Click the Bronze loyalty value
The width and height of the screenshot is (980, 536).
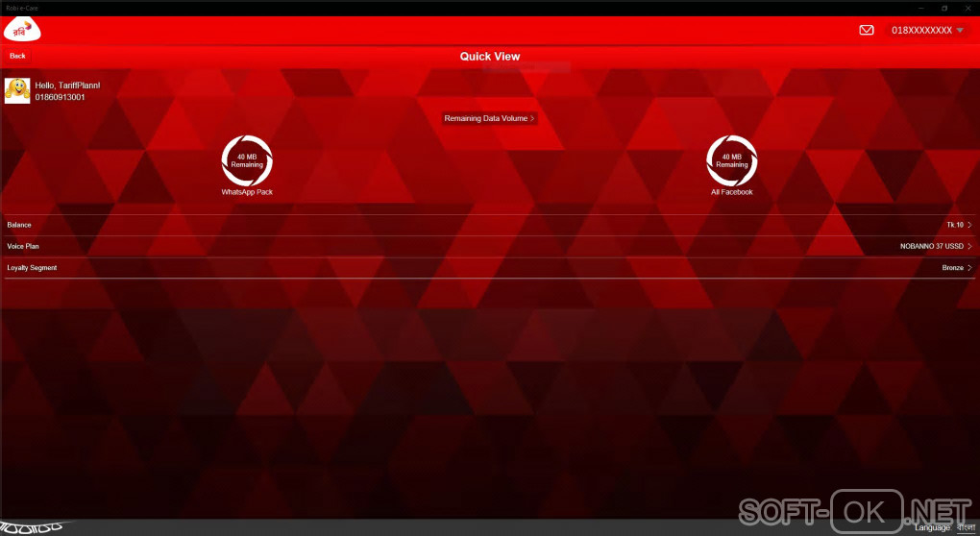[952, 267]
